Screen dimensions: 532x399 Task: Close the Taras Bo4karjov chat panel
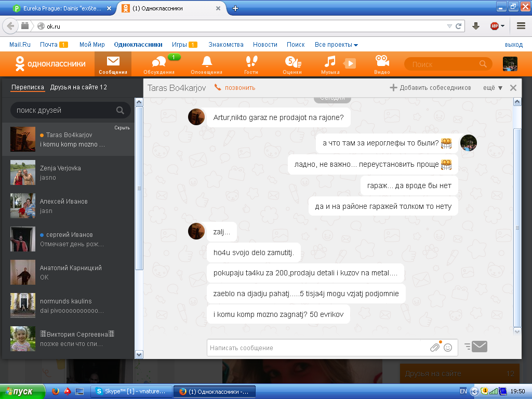513,88
